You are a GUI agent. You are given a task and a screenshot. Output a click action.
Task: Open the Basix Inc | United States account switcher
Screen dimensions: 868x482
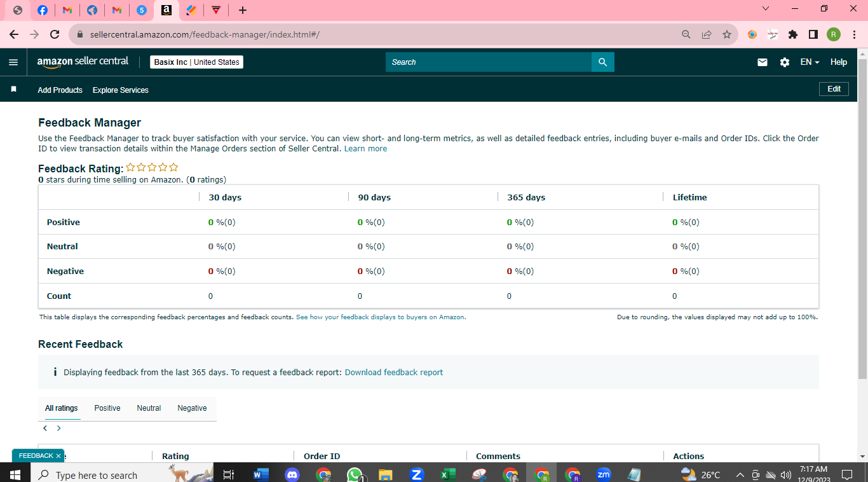pos(197,62)
